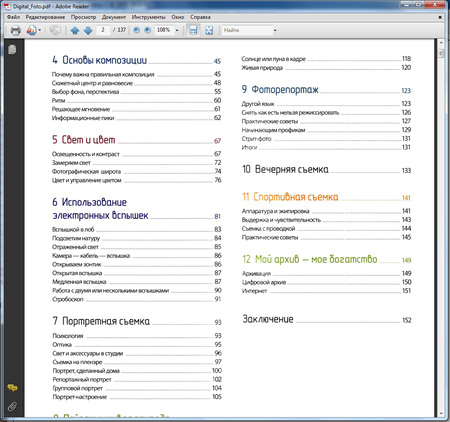Click the page number input field

[x=103, y=30]
